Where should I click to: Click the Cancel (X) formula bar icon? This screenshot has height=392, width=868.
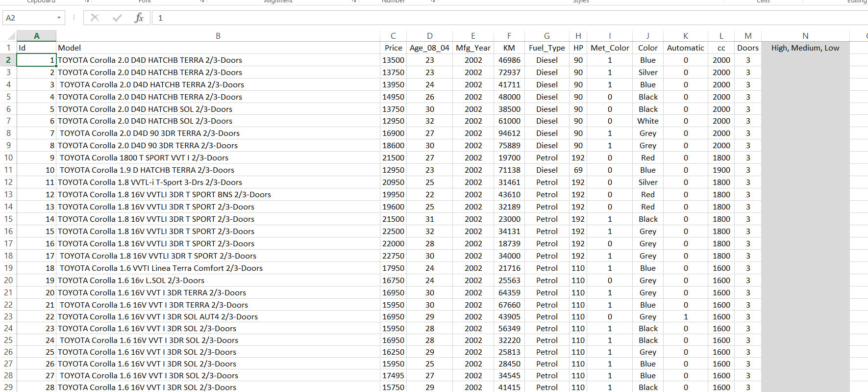(x=95, y=18)
